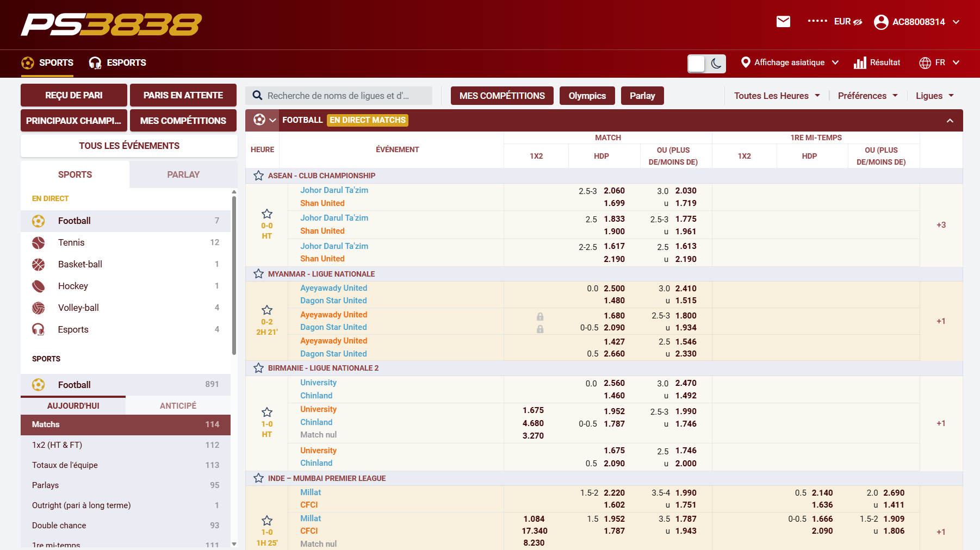Open the Préférences dropdown

[x=867, y=96]
